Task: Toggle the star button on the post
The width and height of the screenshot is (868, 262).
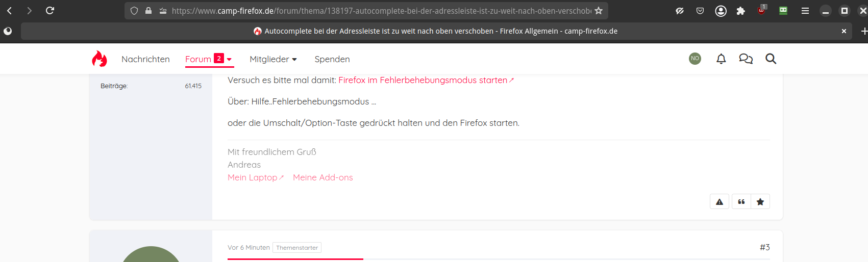Action: pyautogui.click(x=760, y=202)
